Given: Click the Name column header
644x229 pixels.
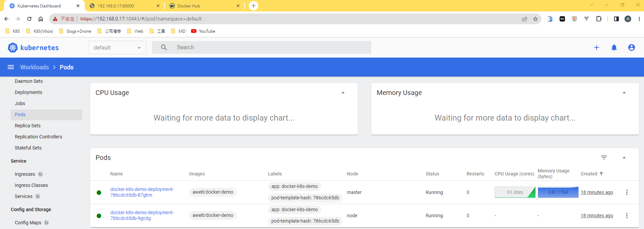Looking at the screenshot, I should [116, 174].
